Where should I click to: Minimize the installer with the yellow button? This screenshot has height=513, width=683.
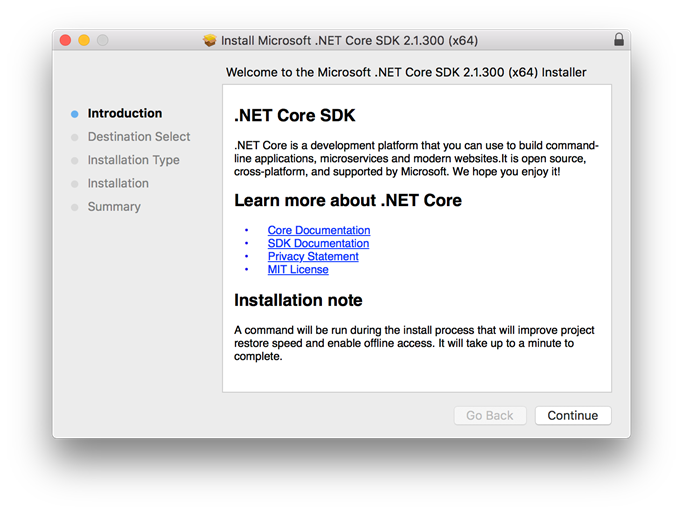84,40
